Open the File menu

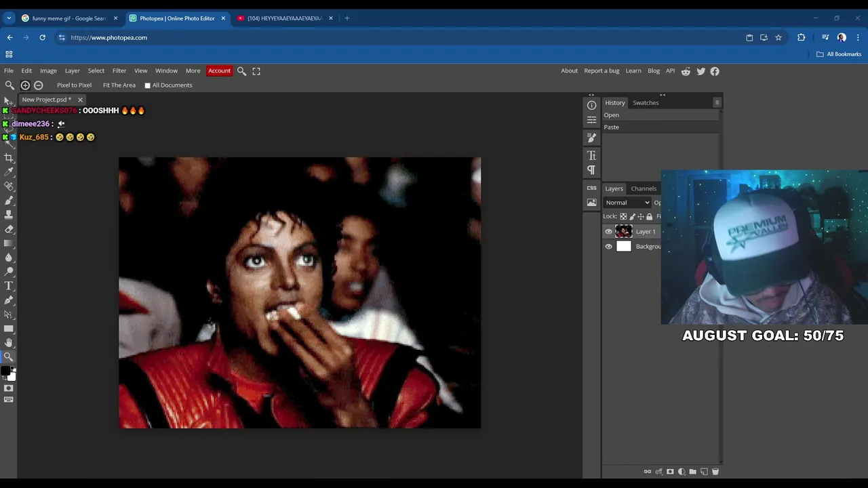9,71
